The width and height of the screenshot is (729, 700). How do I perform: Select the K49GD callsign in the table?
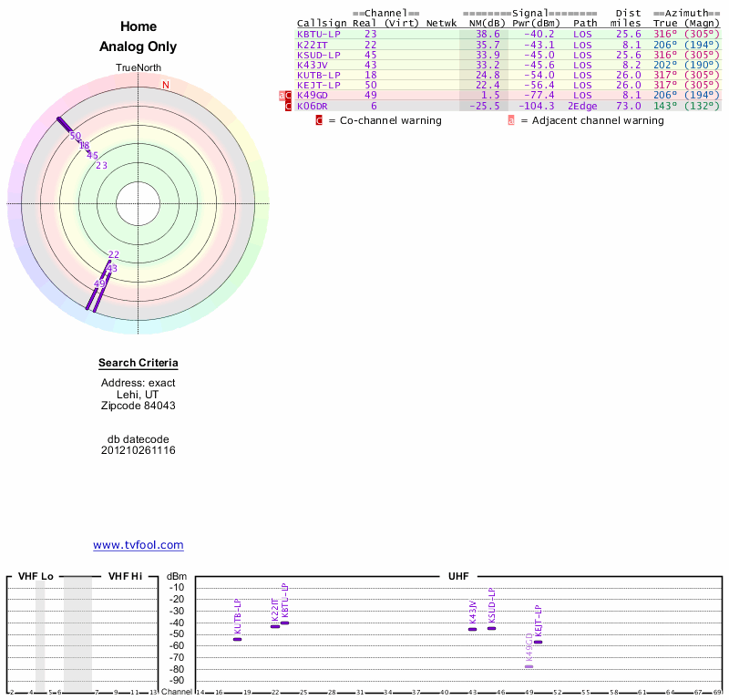312,96
